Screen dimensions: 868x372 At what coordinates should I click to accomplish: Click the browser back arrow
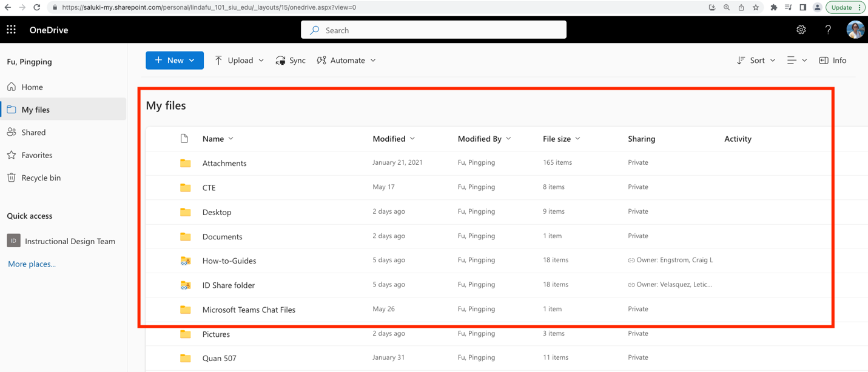(8, 7)
